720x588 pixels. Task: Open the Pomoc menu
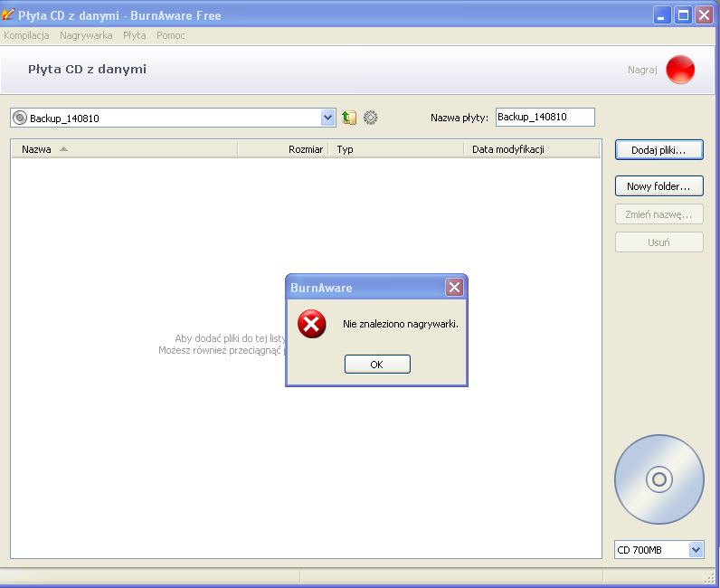[170, 35]
